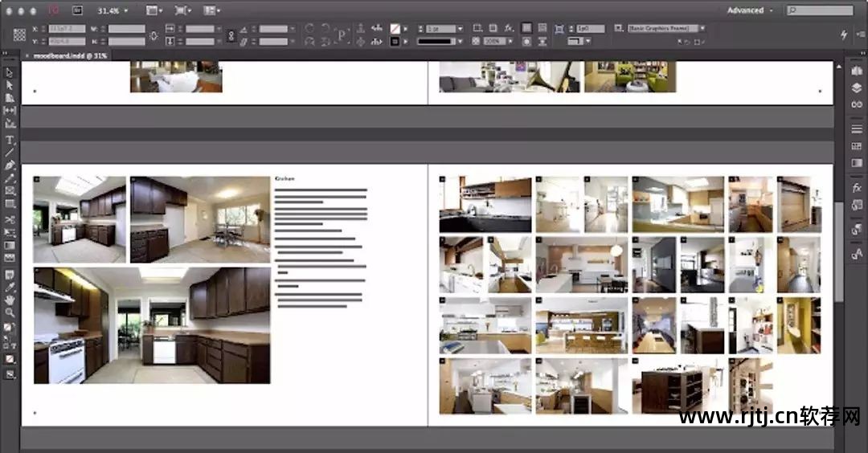868x453 pixels.
Task: Open the Bridge (Br) button
Action: click(77, 10)
